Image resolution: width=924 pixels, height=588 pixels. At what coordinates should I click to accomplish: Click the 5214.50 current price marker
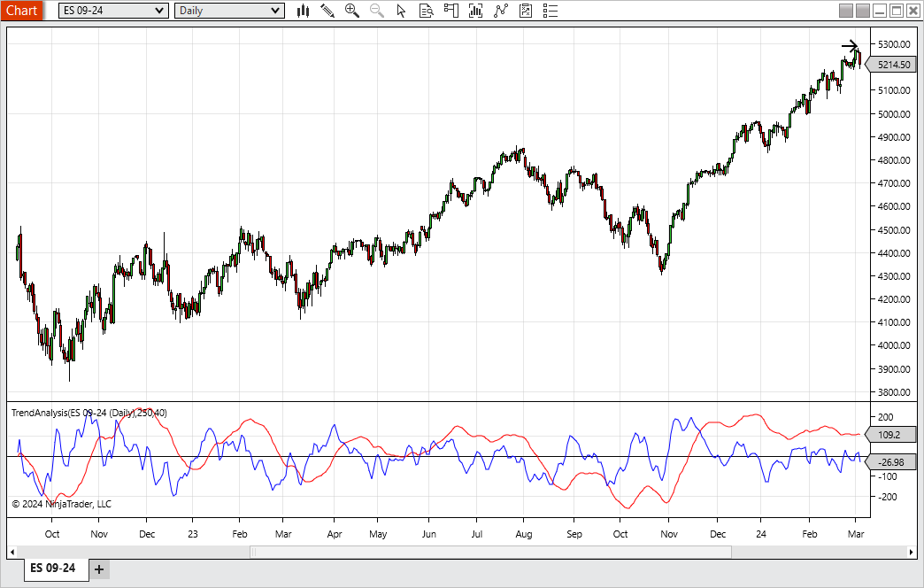coord(891,65)
